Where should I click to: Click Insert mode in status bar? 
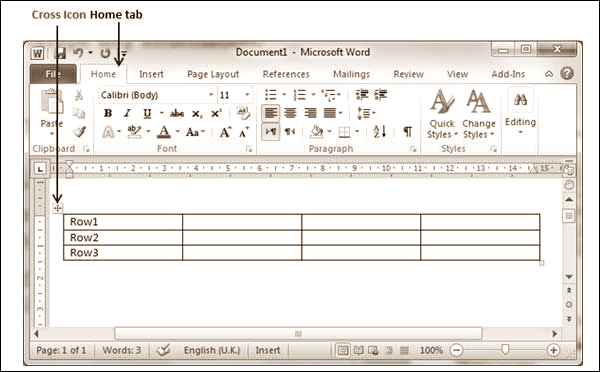click(267, 350)
